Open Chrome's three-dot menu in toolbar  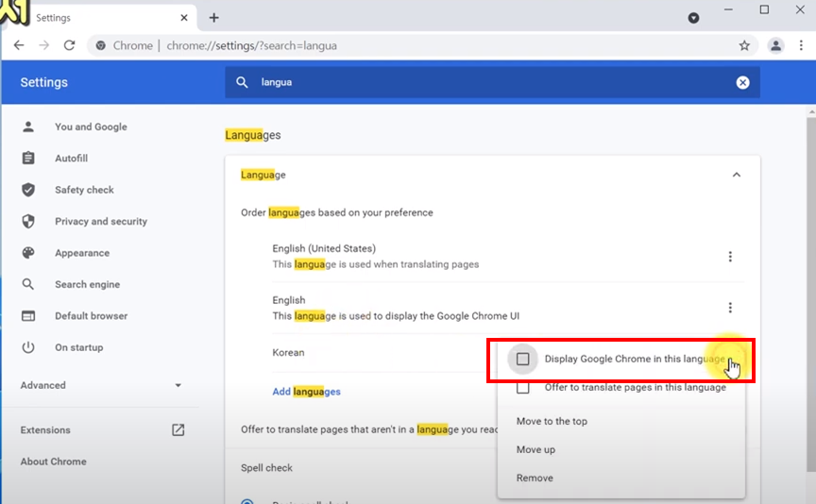pos(801,45)
